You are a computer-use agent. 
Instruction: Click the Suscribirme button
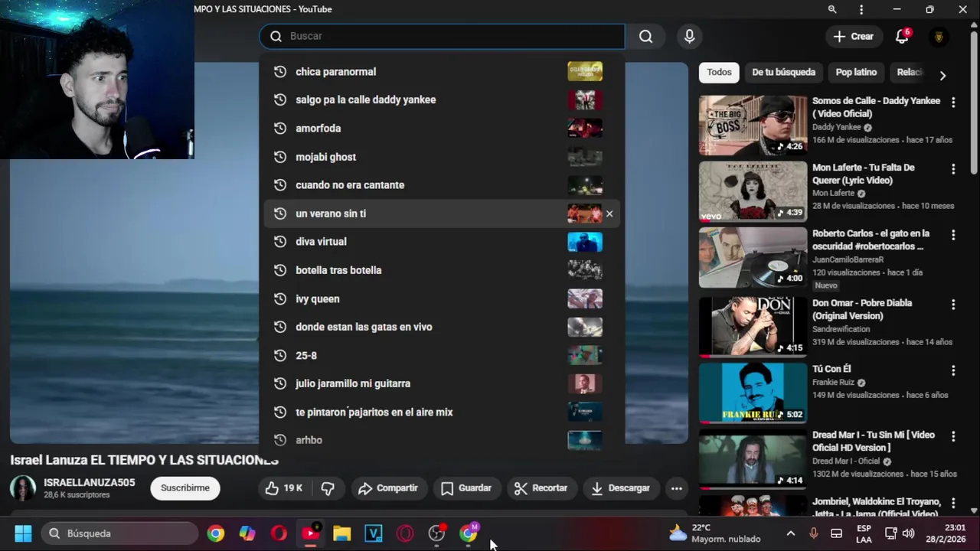coord(185,487)
